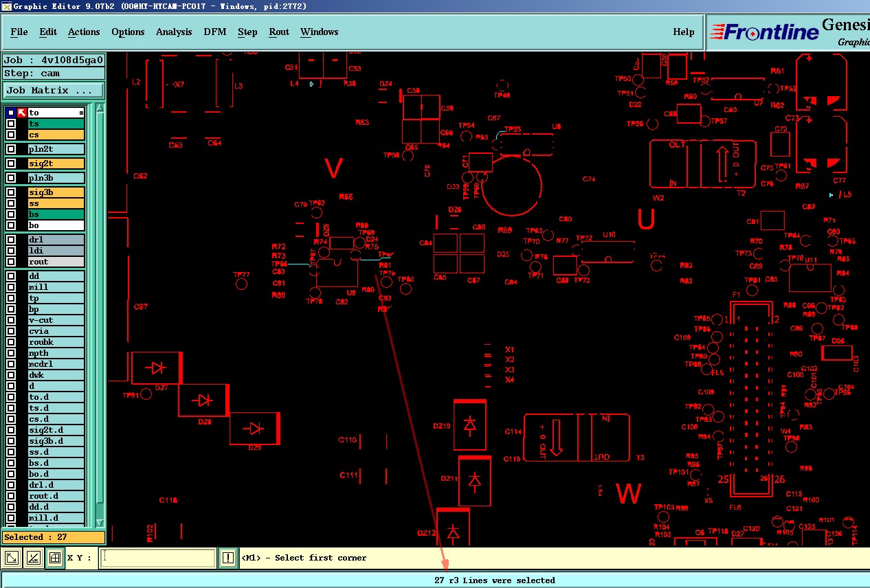Select the 'dd' layer name
Viewport: 870px width, 588px height.
point(56,276)
